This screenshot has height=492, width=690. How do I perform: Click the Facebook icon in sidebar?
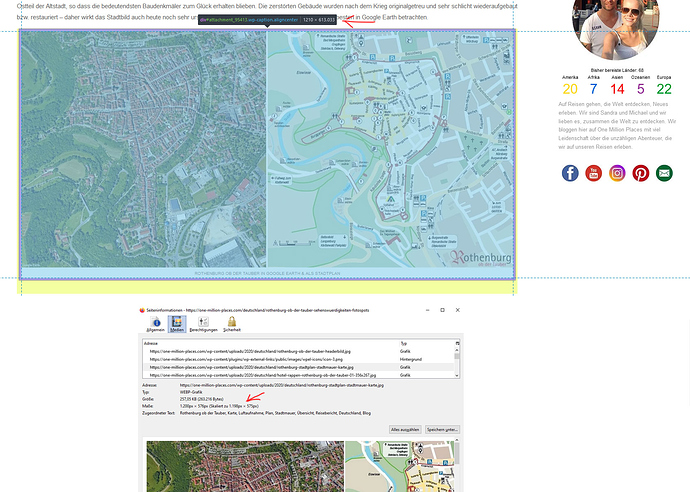pyautogui.click(x=570, y=173)
